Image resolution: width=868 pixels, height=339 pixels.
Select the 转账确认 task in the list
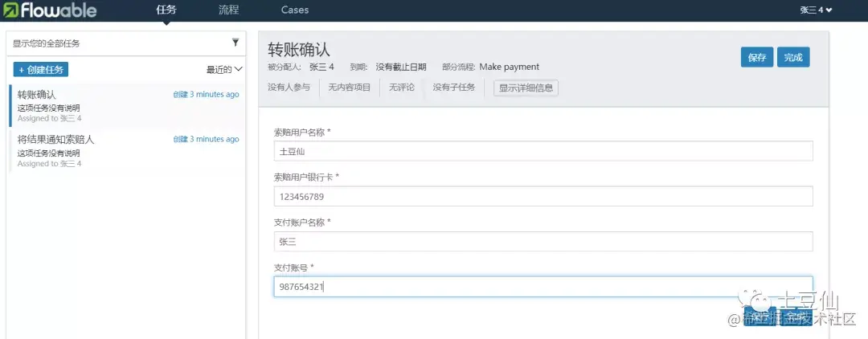click(127, 105)
